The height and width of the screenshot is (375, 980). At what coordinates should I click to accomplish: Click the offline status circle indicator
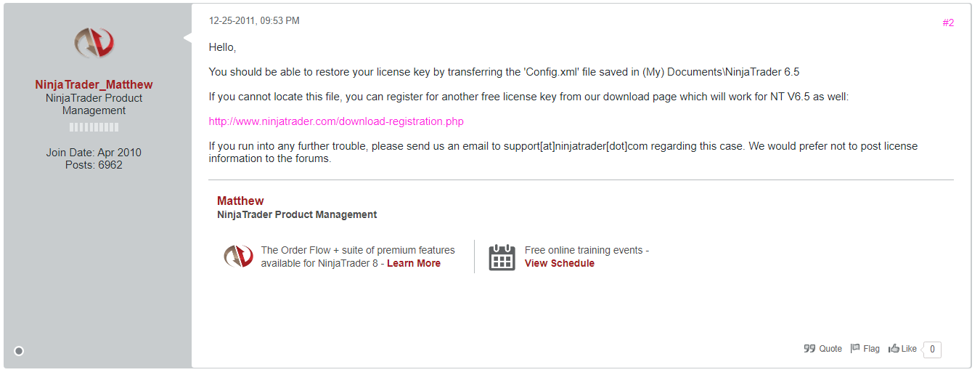[x=19, y=351]
